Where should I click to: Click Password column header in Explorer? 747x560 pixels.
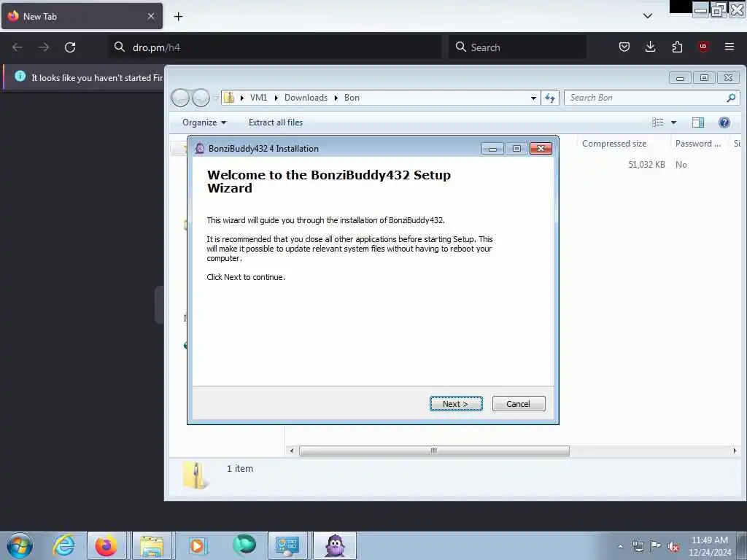click(698, 144)
